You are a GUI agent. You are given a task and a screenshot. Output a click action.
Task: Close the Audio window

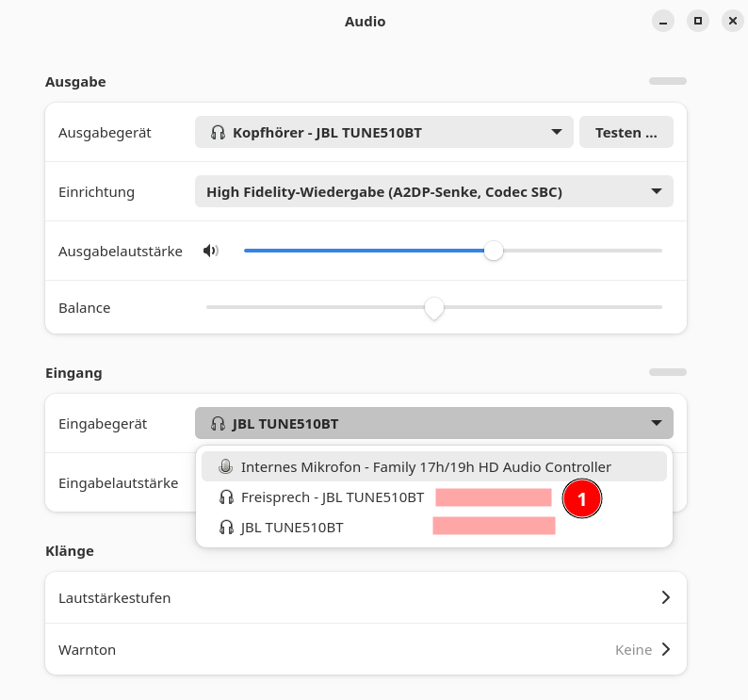[x=733, y=22]
